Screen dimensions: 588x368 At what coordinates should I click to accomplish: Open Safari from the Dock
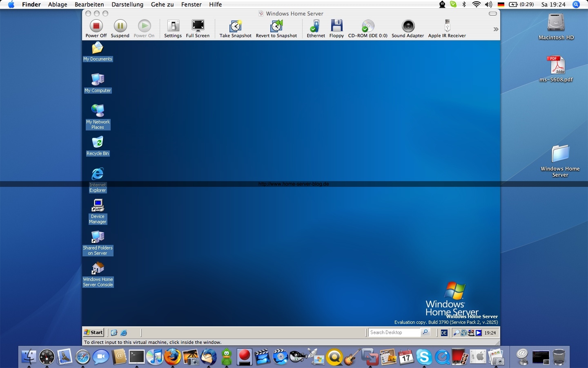(82, 357)
